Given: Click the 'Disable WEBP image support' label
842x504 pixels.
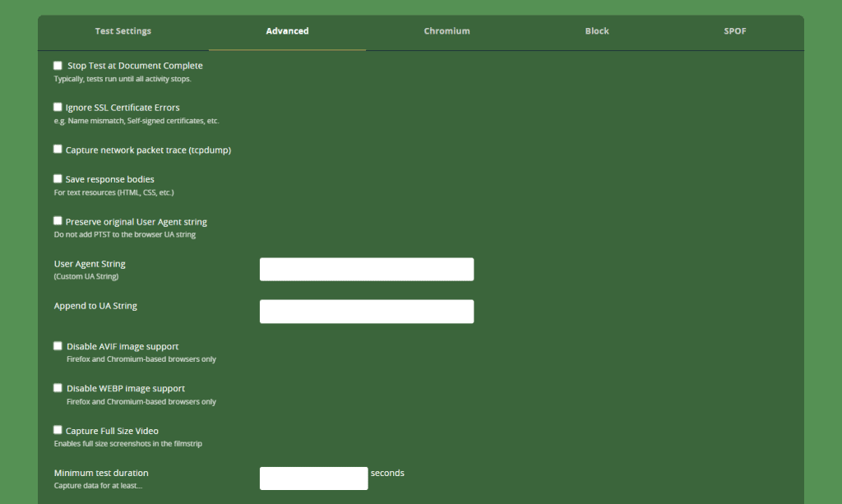Looking at the screenshot, I should [126, 389].
